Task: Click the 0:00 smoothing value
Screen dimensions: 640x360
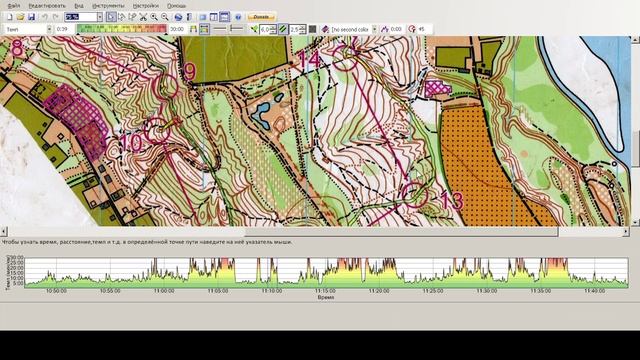Action: (396, 29)
